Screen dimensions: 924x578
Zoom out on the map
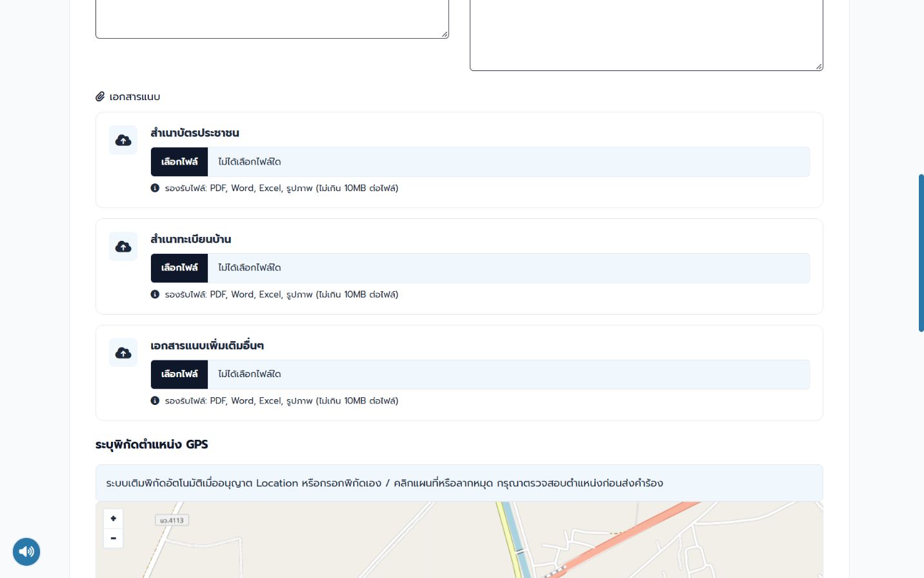[x=113, y=538]
